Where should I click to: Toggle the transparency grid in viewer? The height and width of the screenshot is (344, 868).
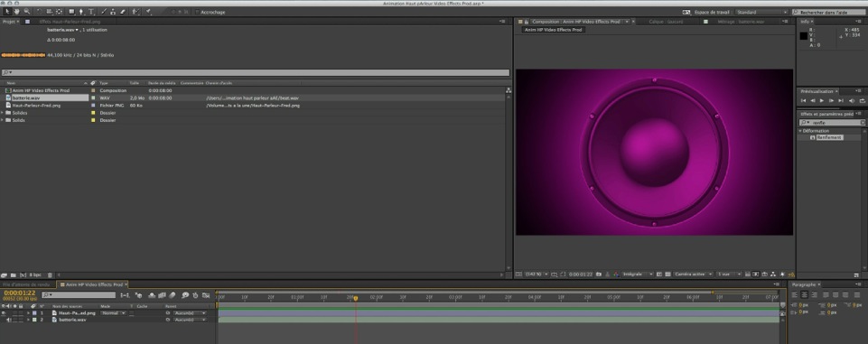coord(667,274)
